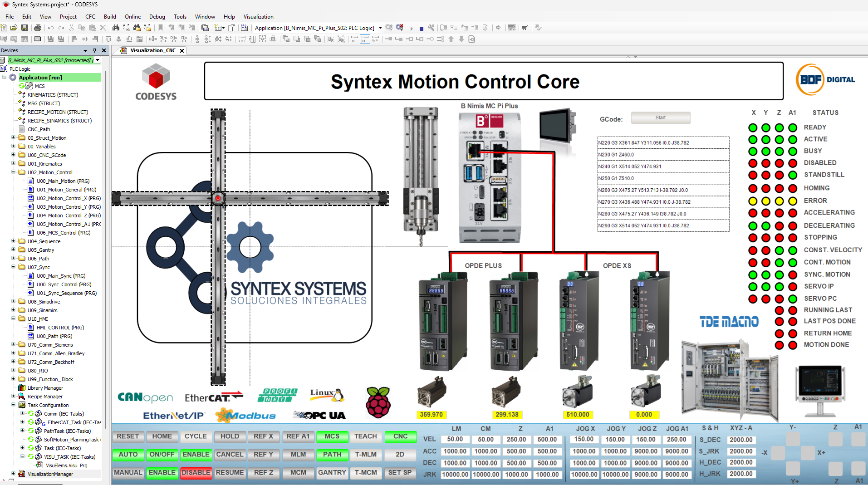The width and height of the screenshot is (868, 485).
Task: Click the Save project toolbar icon
Action: (25, 28)
